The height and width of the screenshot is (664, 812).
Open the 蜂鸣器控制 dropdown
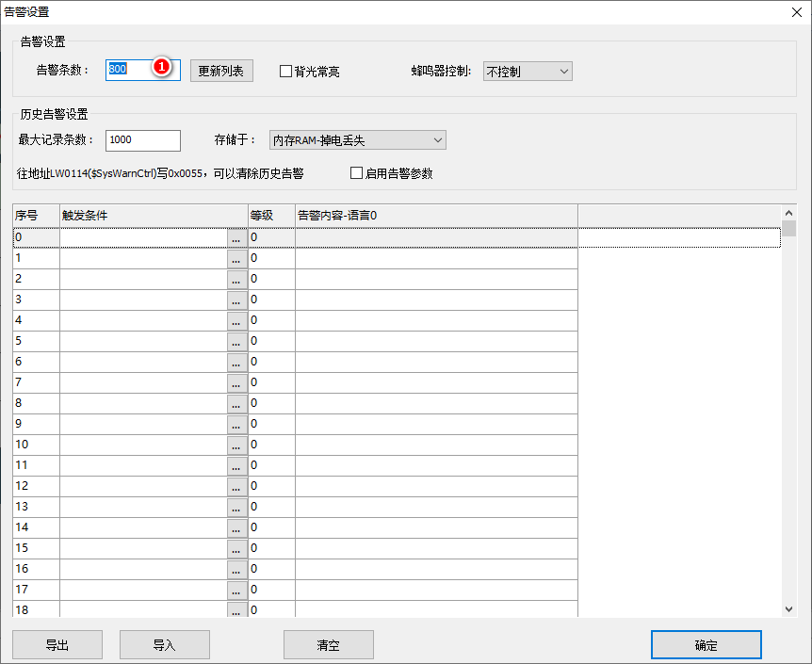pos(528,72)
